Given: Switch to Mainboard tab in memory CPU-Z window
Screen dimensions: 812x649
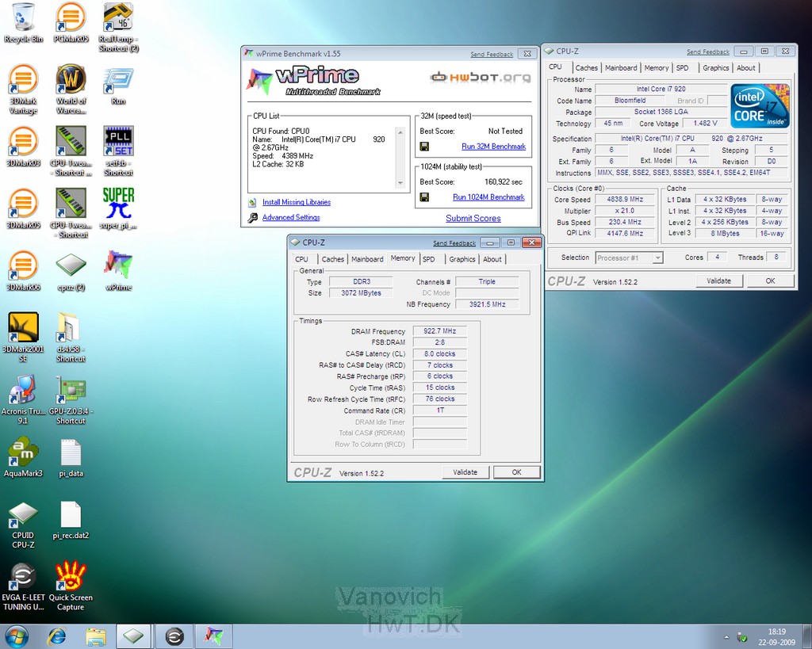Looking at the screenshot, I should coord(367,259).
